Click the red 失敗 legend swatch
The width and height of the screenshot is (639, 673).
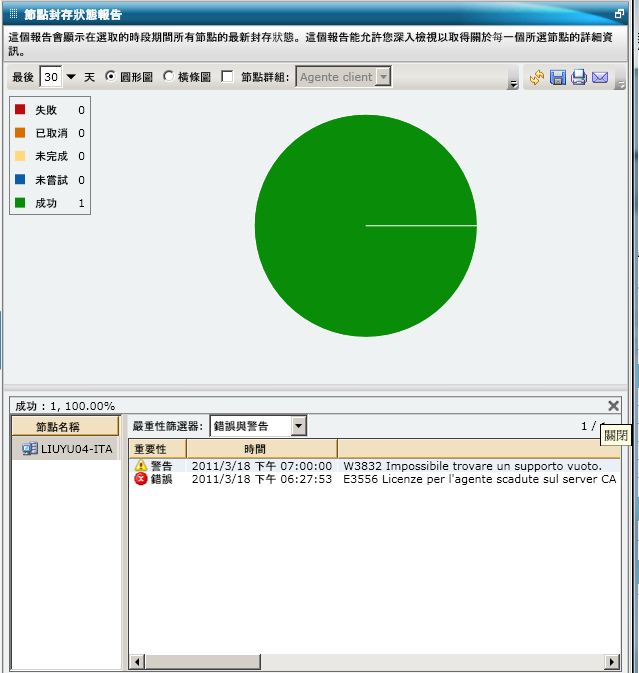coord(20,109)
